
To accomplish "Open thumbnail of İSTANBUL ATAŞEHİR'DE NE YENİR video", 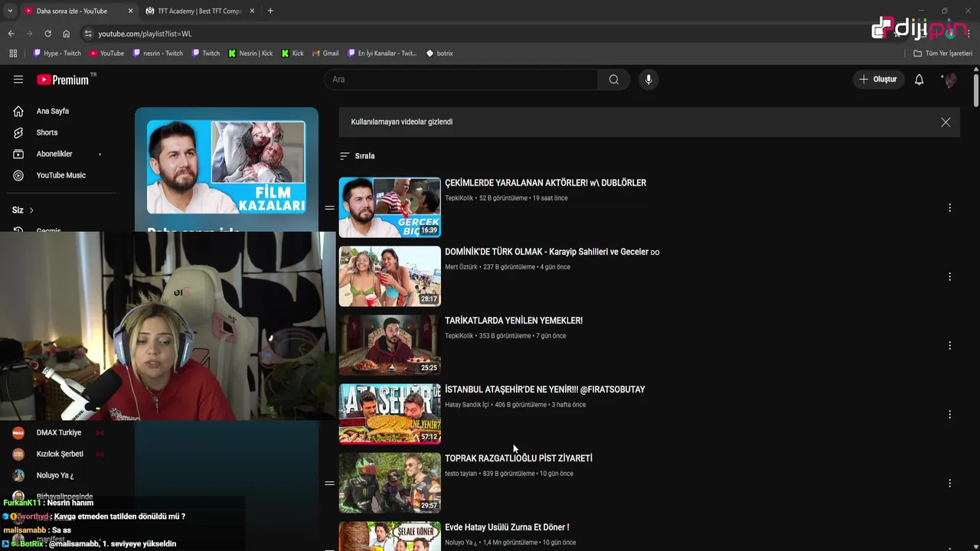I will pyautogui.click(x=390, y=414).
